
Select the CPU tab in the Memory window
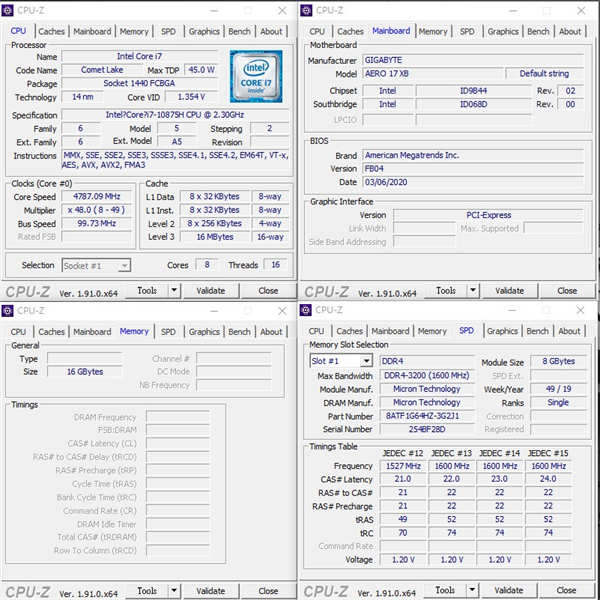(18, 332)
